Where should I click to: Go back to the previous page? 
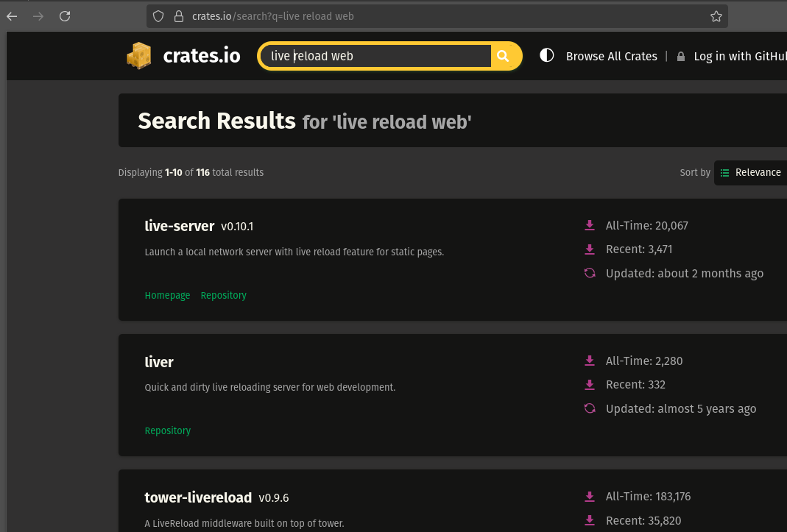[12, 17]
